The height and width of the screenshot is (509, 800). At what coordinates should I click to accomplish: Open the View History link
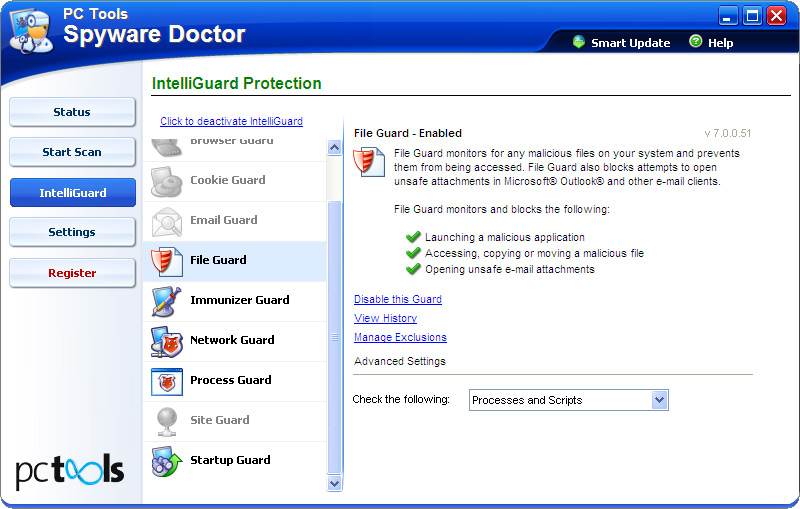click(x=385, y=318)
